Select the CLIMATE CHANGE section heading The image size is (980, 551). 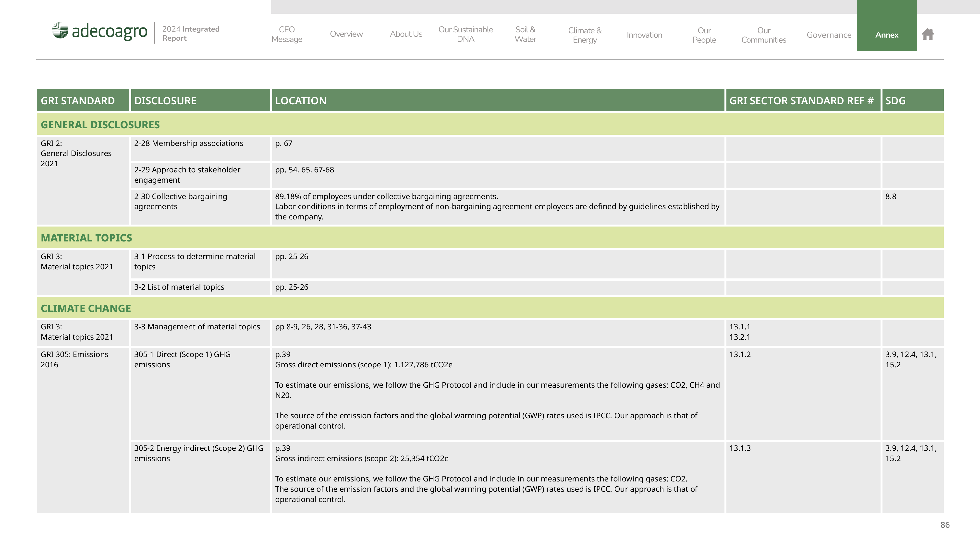coord(490,308)
